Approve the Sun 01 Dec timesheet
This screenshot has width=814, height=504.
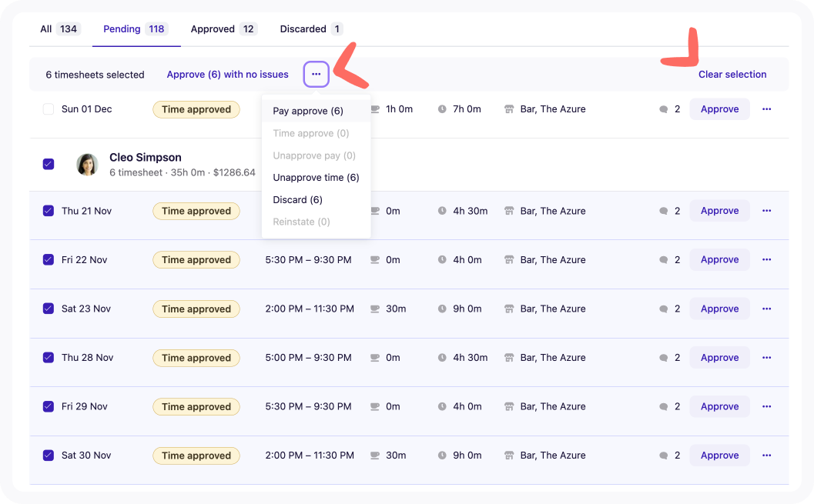[719, 109]
